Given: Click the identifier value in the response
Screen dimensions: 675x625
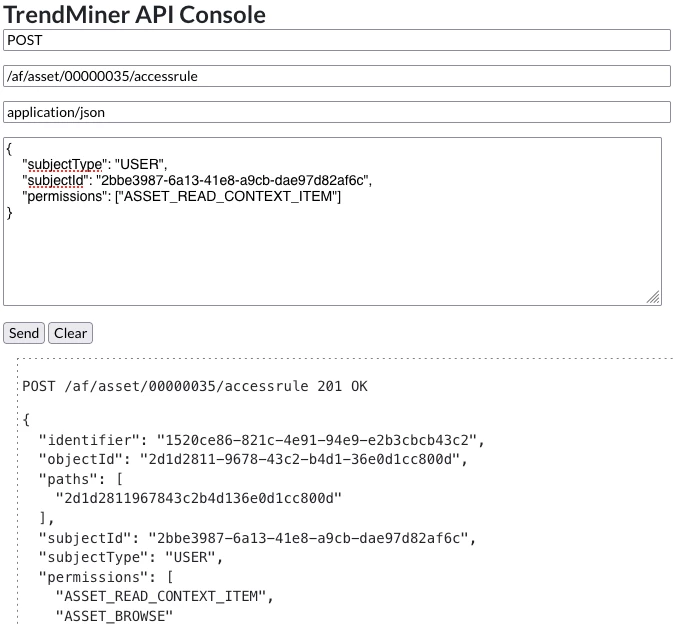Looking at the screenshot, I should [317, 440].
